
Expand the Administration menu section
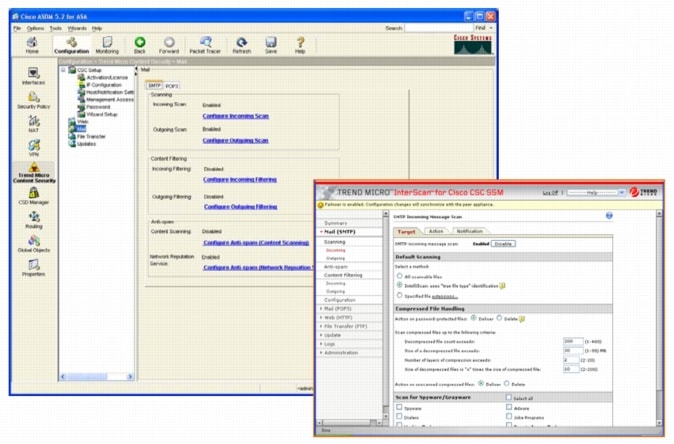coord(321,352)
